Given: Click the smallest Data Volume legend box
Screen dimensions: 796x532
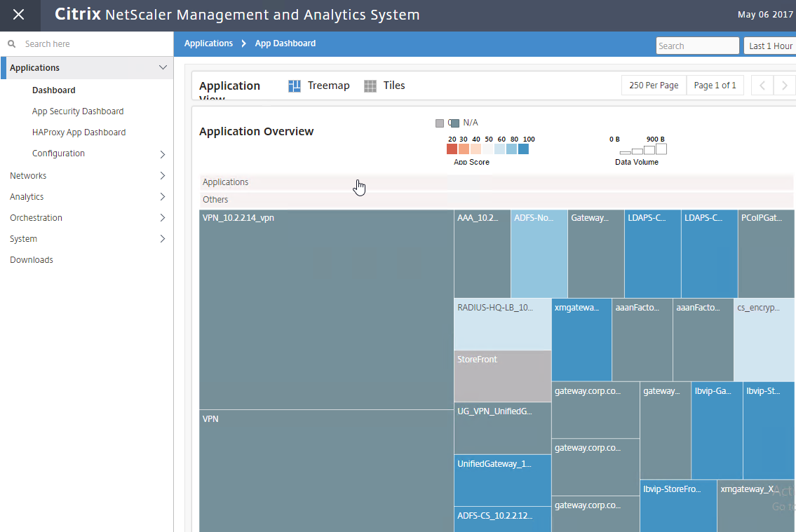Looking at the screenshot, I should [626, 153].
